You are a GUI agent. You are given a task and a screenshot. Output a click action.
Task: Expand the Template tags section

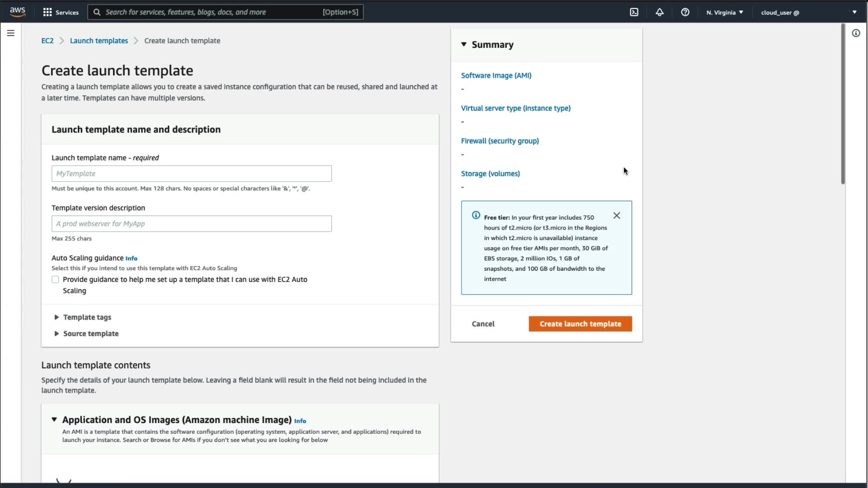point(87,317)
